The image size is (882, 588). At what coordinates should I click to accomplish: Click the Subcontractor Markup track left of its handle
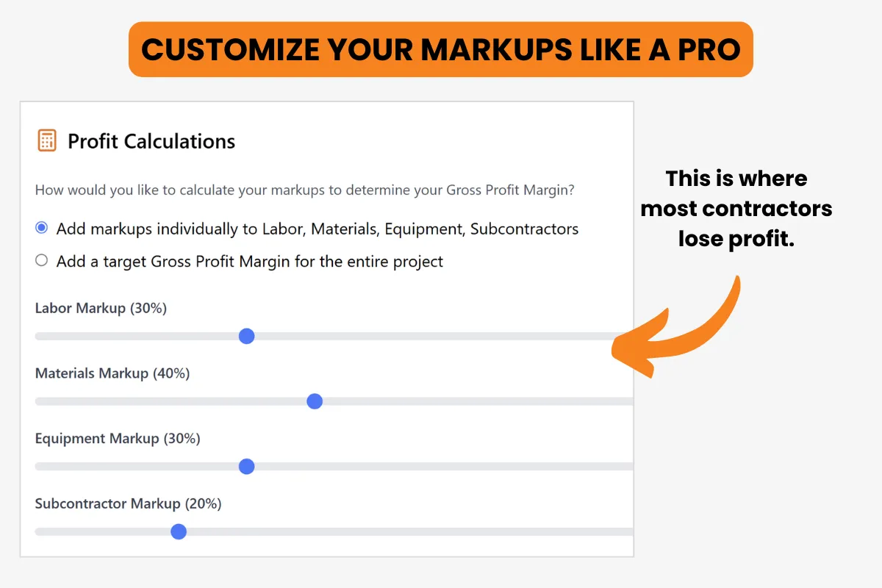coord(103,531)
